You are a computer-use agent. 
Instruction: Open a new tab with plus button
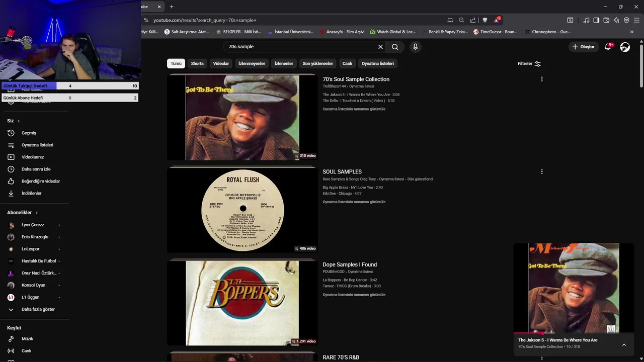[x=172, y=7]
